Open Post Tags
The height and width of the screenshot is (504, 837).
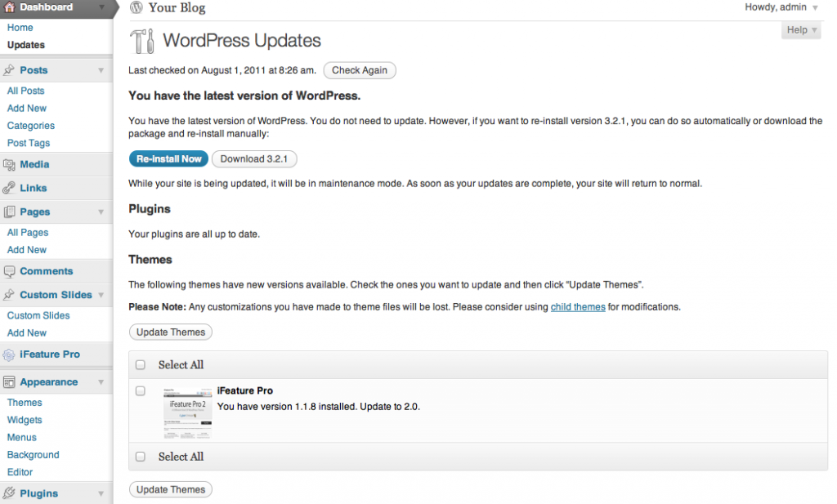29,143
